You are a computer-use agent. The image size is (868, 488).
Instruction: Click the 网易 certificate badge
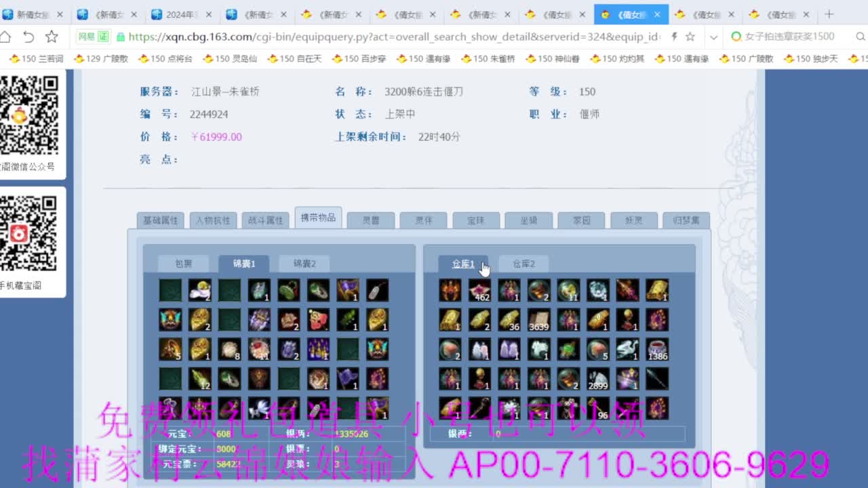point(93,37)
